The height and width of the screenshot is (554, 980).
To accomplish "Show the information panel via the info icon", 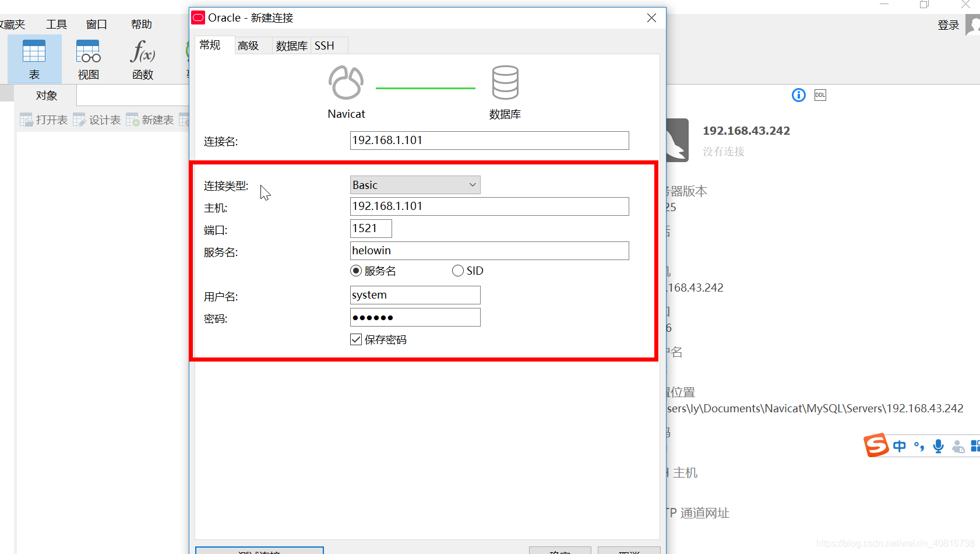I will 799,95.
